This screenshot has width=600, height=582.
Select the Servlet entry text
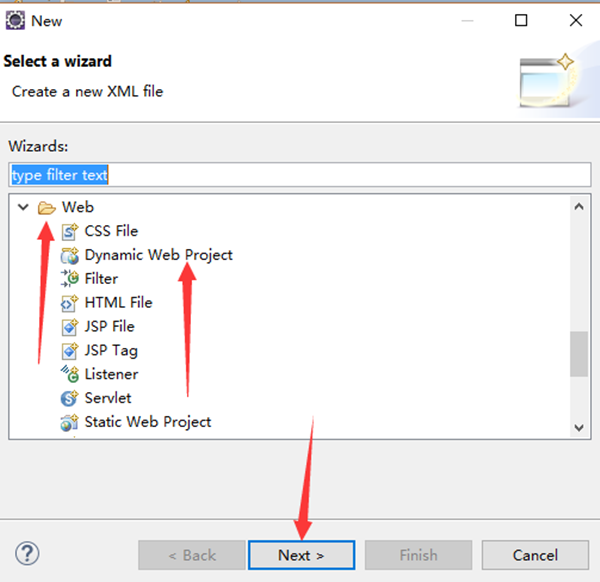108,398
